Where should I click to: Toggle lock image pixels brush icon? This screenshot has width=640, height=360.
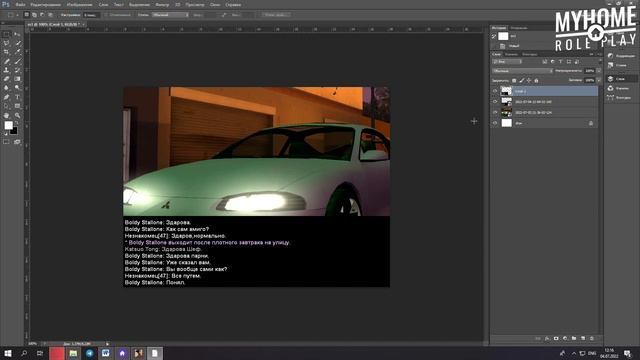point(522,80)
